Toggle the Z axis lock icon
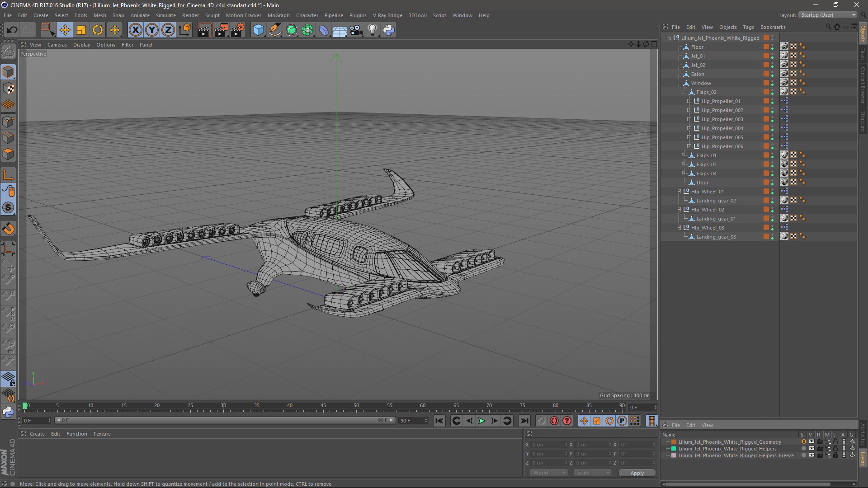Image resolution: width=868 pixels, height=488 pixels. (x=168, y=30)
